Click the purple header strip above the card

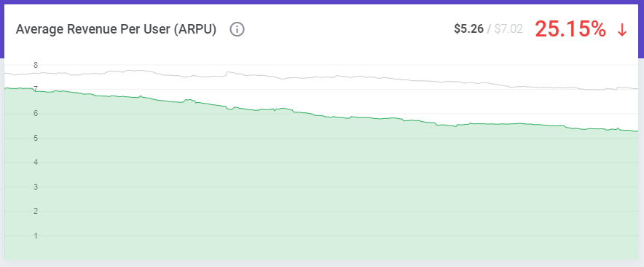pyautogui.click(x=322, y=2)
